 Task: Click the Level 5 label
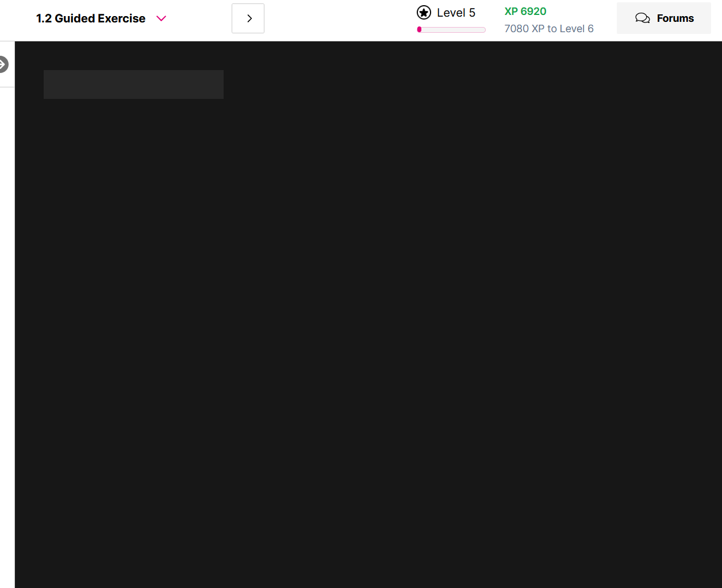(456, 13)
